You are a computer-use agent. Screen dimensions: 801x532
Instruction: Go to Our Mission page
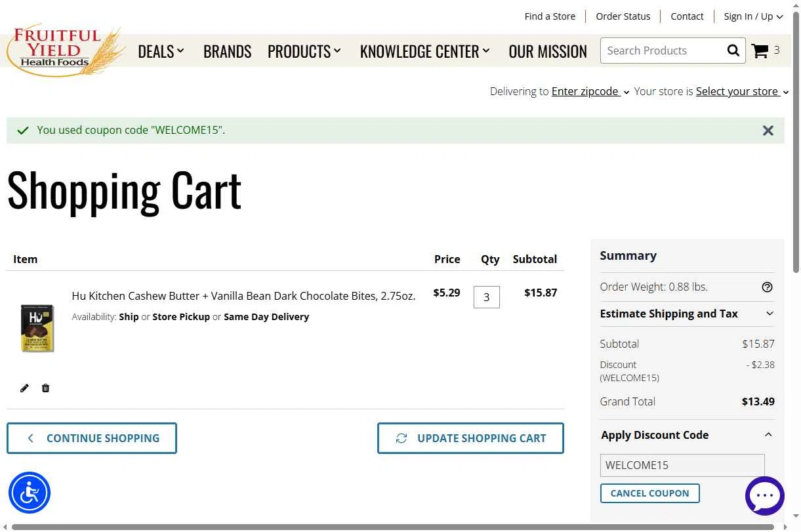[548, 51]
